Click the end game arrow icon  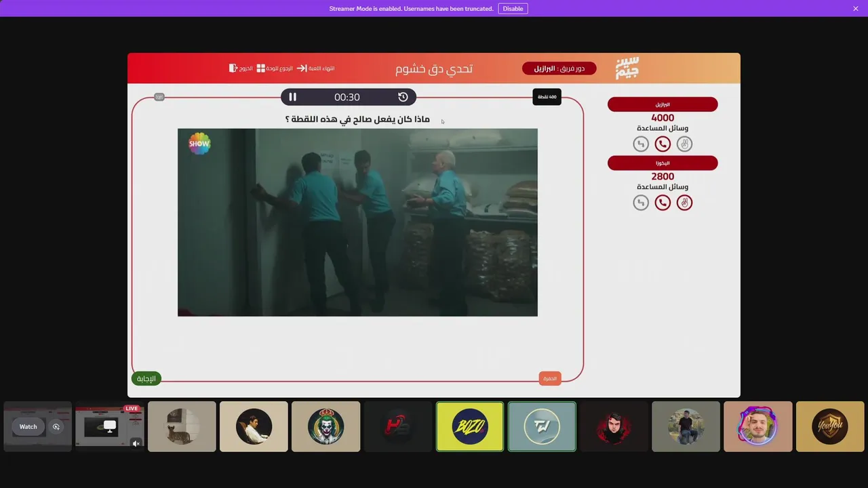(x=302, y=68)
